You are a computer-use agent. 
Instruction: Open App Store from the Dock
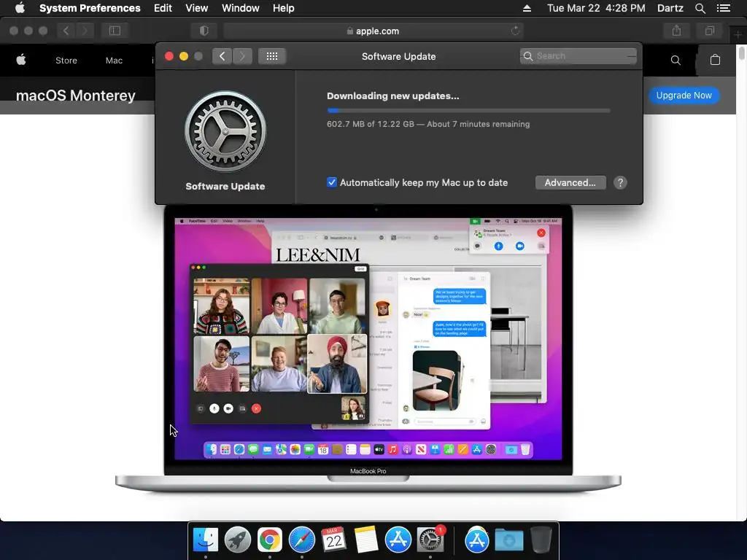[398, 540]
